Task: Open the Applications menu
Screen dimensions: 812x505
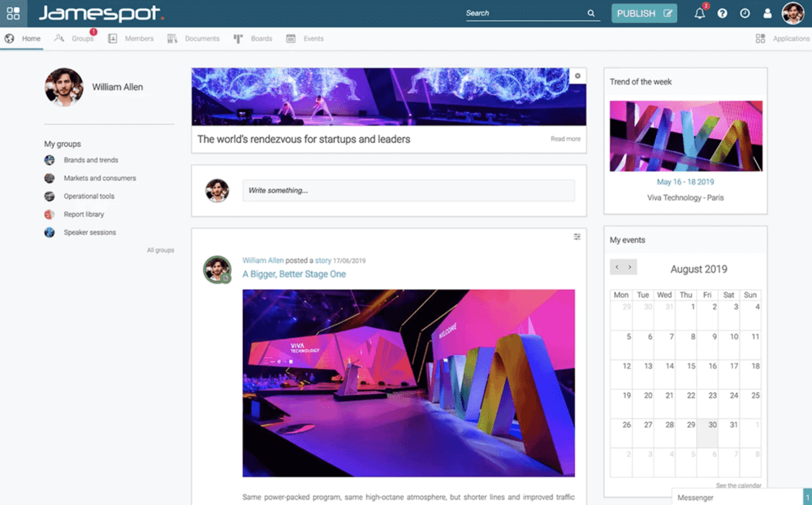Action: click(783, 38)
